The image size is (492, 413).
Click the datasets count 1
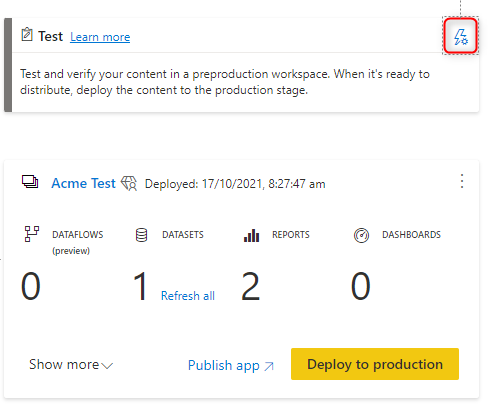click(x=141, y=286)
